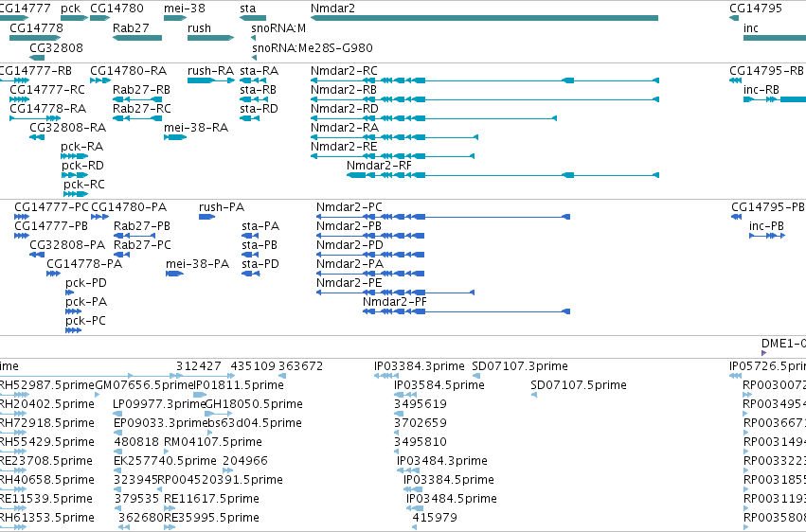
Task: Open the SD07107.3prime EST label
Action: point(520,366)
